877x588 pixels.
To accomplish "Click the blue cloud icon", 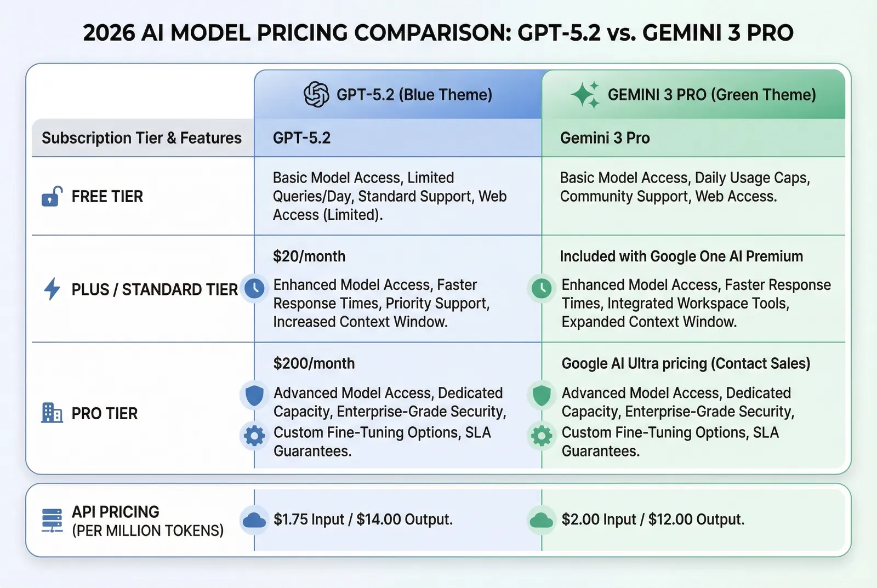I will coord(254,520).
